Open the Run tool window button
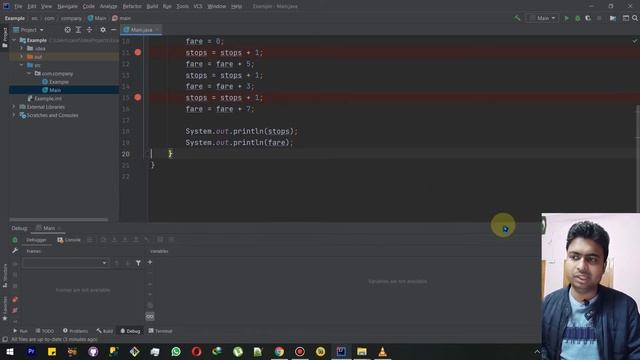 click(20, 331)
